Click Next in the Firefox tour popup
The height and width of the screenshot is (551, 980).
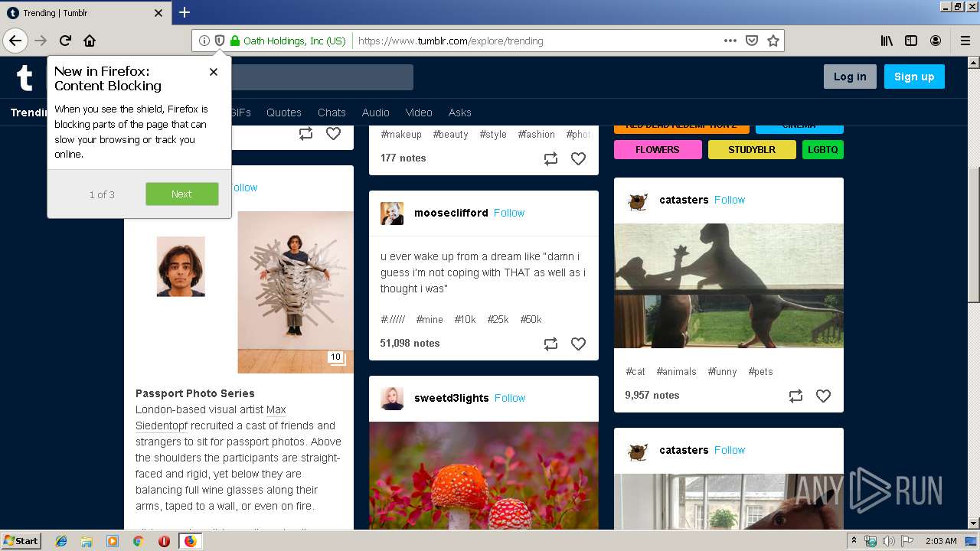(182, 194)
